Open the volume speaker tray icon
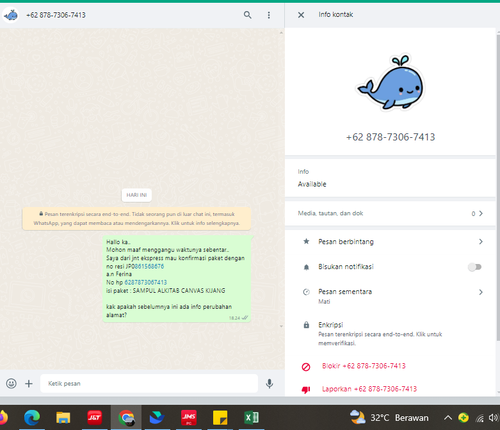The image size is (500, 430). (494, 418)
